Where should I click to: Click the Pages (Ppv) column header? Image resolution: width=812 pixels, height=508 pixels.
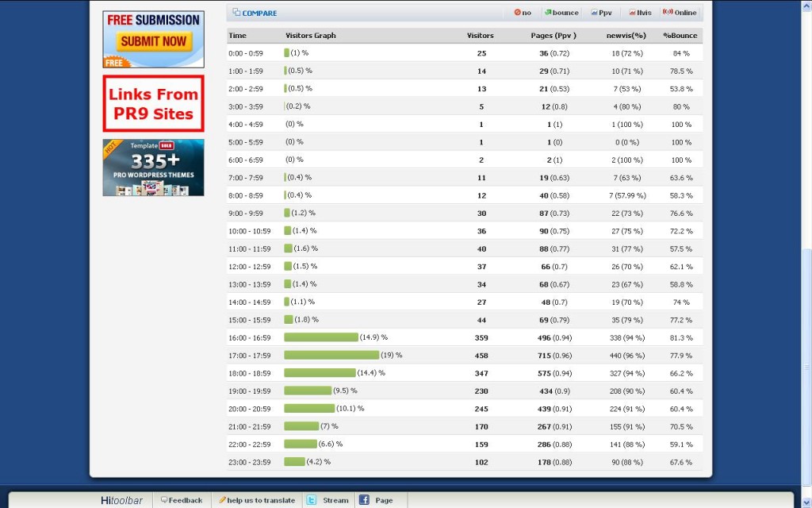pyautogui.click(x=553, y=36)
